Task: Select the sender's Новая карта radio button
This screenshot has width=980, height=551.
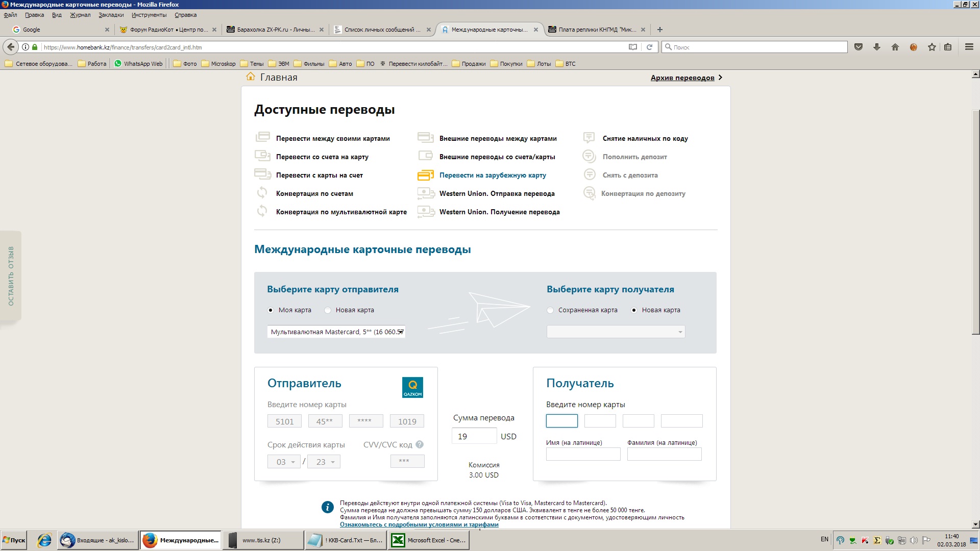Action: 328,310
